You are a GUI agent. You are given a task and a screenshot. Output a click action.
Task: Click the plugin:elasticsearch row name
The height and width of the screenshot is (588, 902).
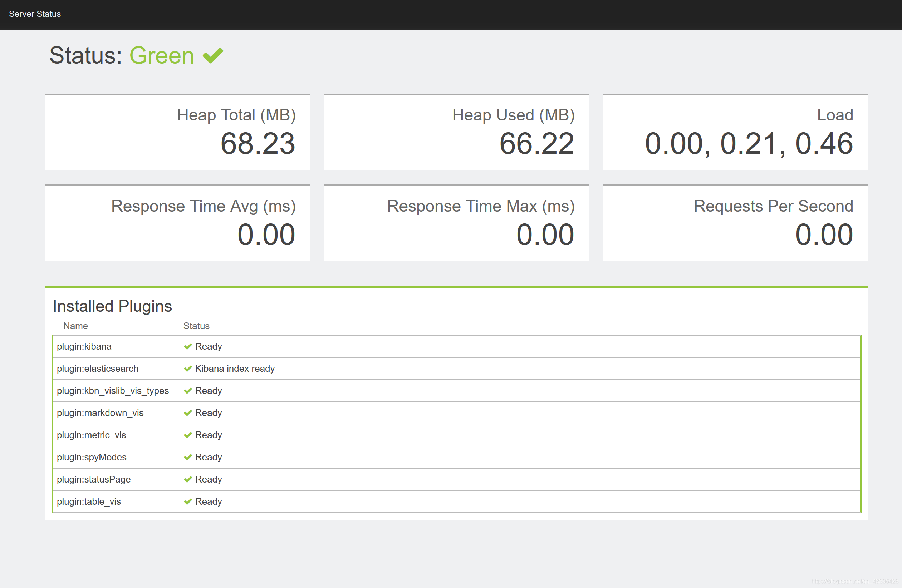[x=97, y=369]
